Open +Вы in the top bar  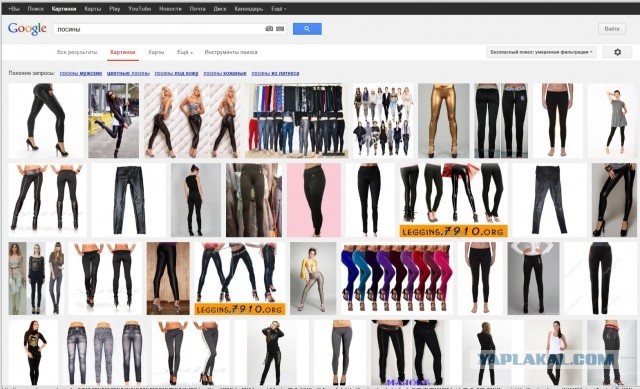pyautogui.click(x=14, y=9)
